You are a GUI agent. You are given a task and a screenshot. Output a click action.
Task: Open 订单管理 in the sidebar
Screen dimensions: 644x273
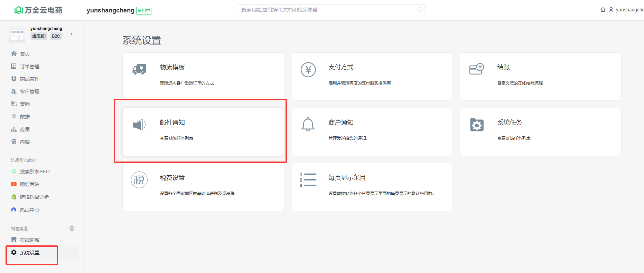tap(29, 67)
